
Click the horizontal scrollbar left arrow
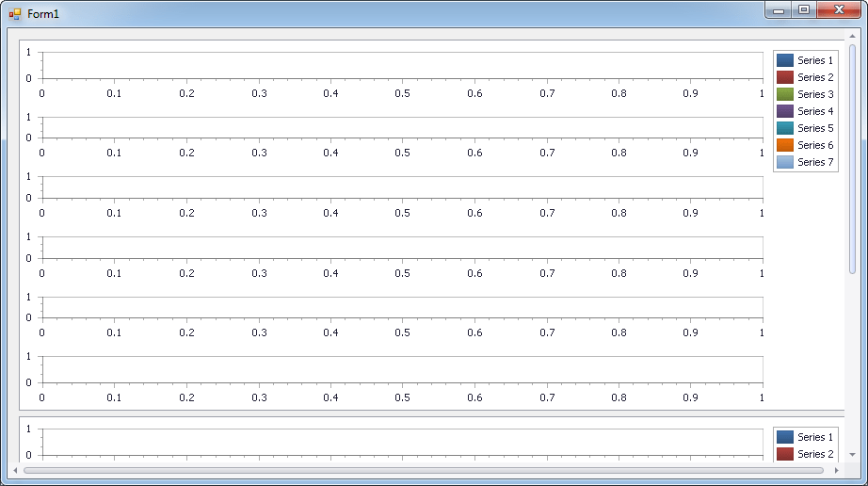pyautogui.click(x=15, y=470)
